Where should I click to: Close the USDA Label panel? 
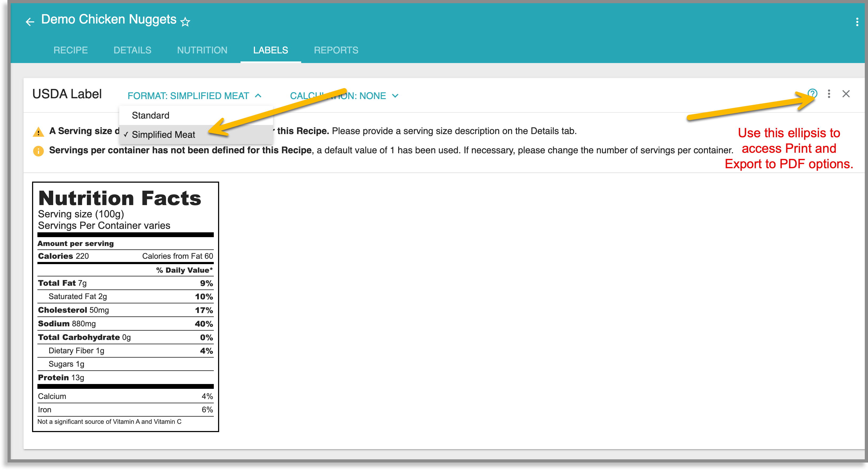tap(846, 94)
